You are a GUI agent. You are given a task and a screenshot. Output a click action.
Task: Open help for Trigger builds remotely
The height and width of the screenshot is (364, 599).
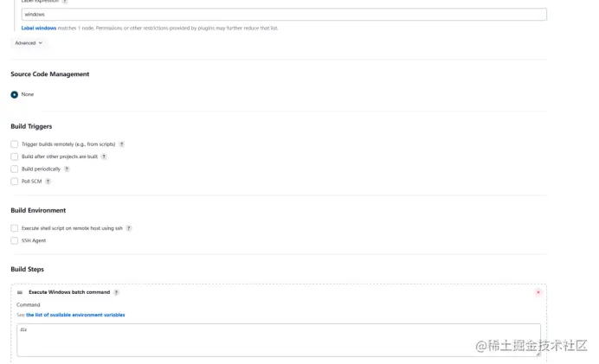pyautogui.click(x=121, y=144)
